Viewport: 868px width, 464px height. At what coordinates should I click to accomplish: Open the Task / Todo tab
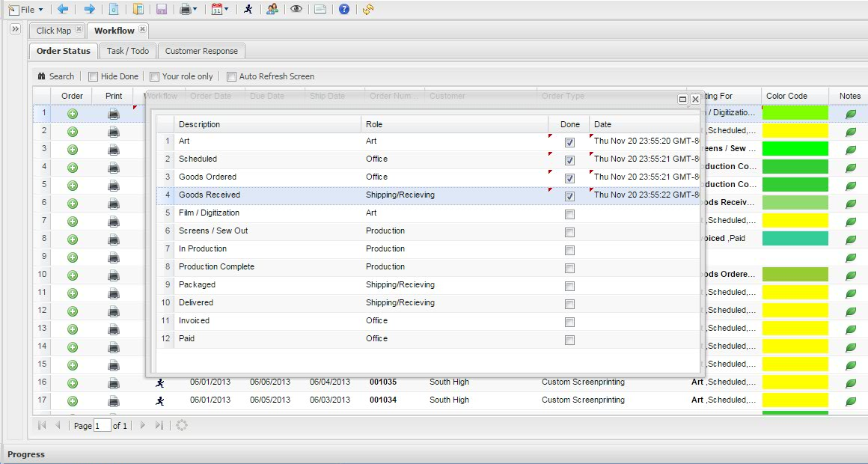(128, 51)
